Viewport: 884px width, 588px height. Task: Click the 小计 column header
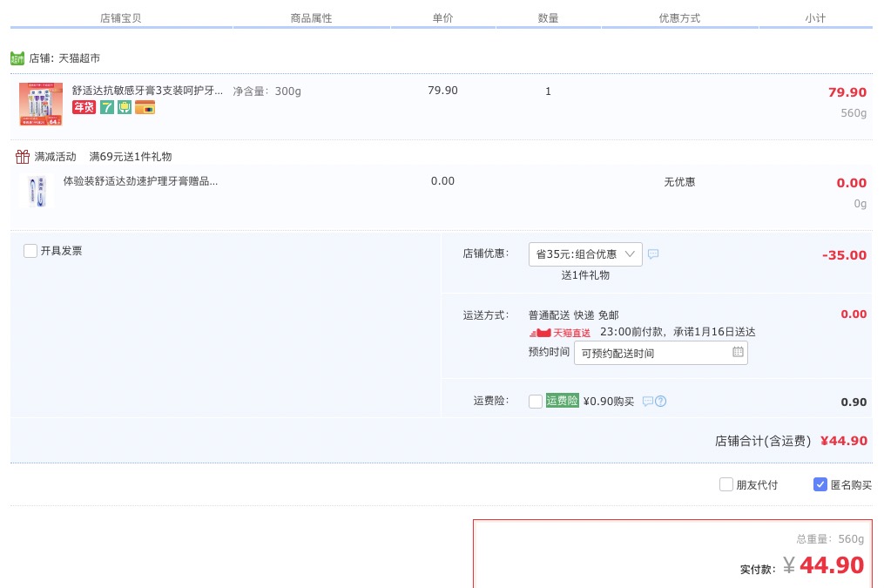tap(815, 18)
